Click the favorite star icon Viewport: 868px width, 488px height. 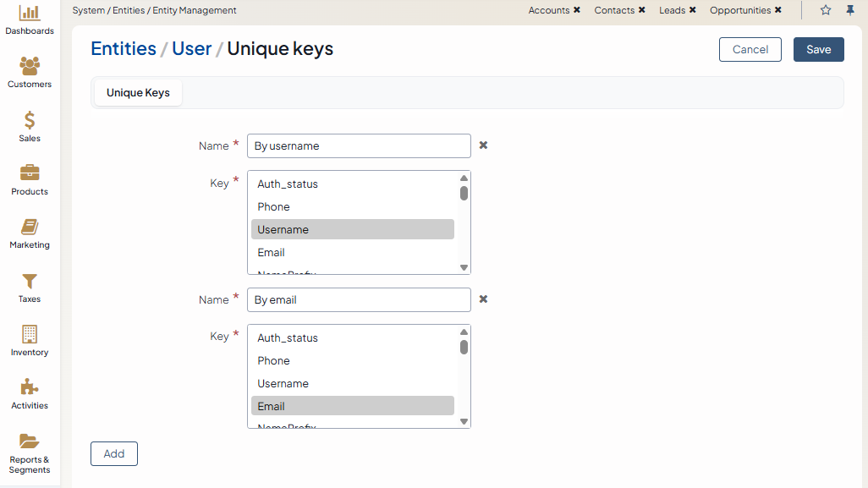[x=826, y=10]
